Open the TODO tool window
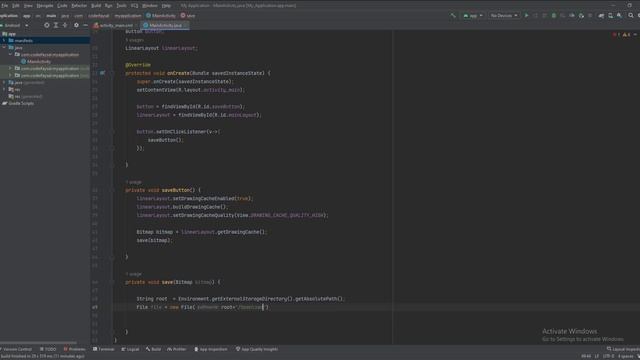 pos(48,349)
